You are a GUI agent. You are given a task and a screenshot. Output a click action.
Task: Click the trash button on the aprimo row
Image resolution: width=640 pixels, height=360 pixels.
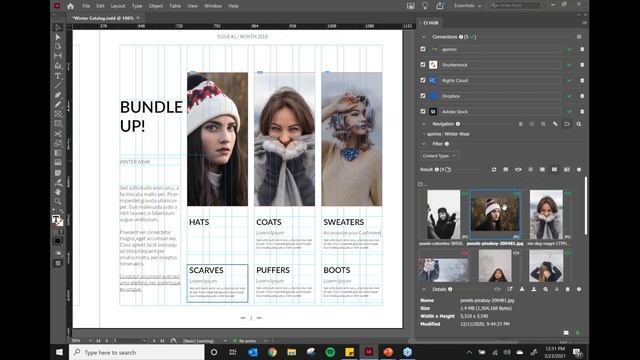582,49
